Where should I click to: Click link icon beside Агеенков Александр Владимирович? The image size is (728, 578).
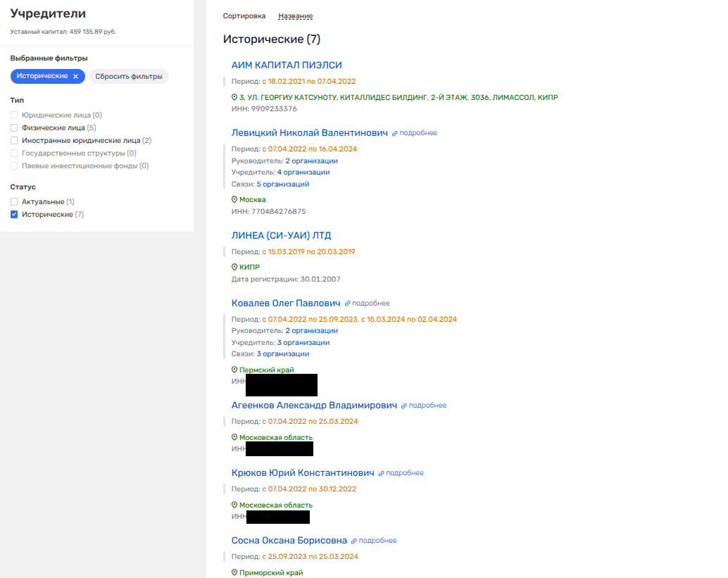404,406
